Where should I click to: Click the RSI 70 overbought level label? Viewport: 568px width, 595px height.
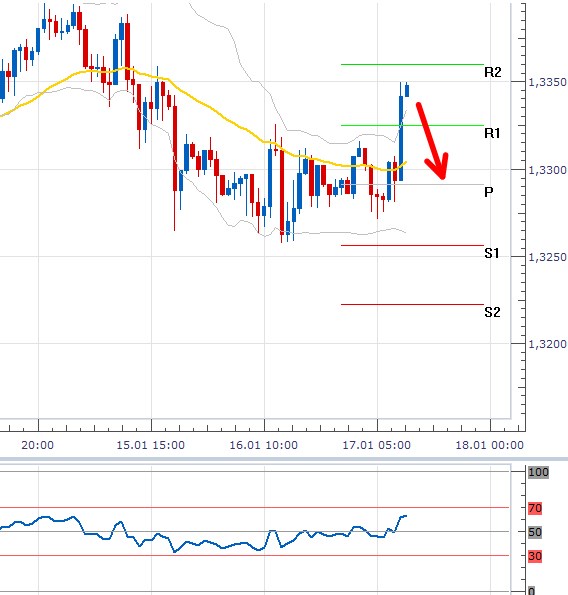click(535, 508)
